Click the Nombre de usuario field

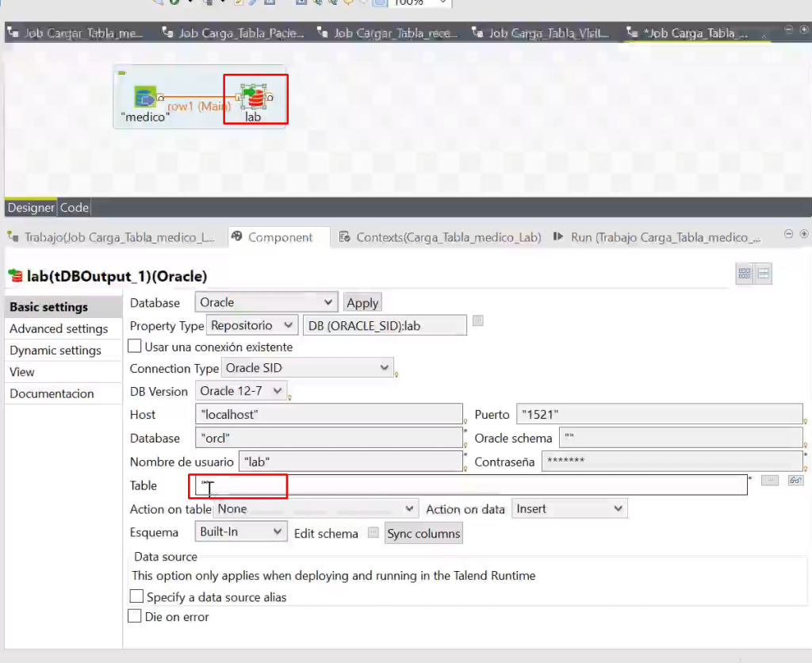tap(350, 462)
